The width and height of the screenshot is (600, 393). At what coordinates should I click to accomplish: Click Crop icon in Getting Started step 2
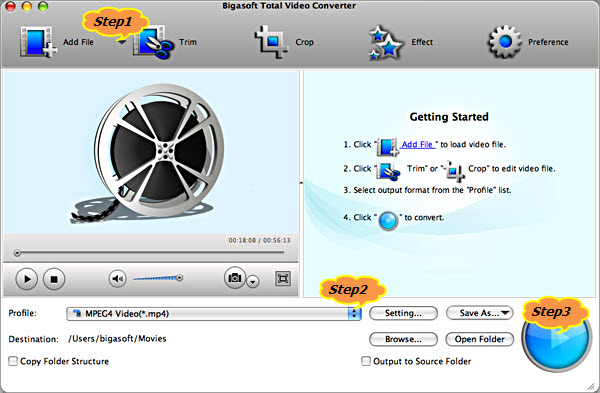pos(455,171)
